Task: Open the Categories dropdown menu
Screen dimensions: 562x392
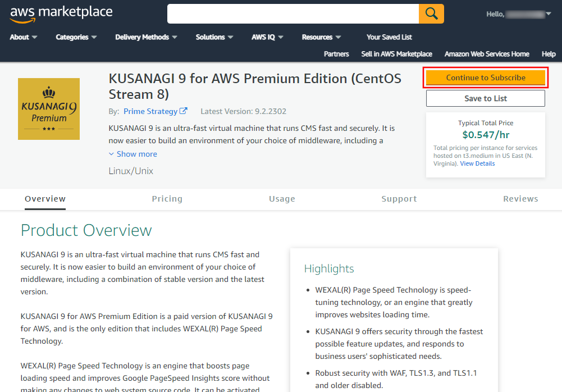Action: pyautogui.click(x=76, y=37)
